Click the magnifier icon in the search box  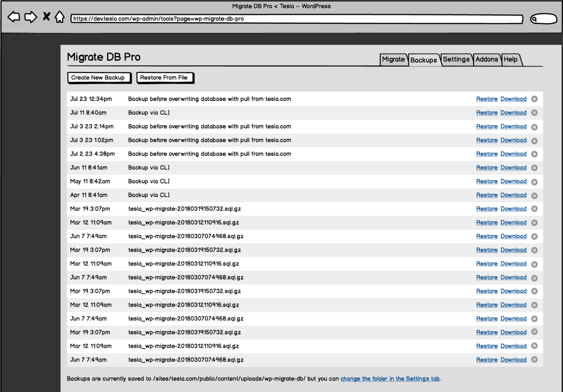pyautogui.click(x=534, y=19)
